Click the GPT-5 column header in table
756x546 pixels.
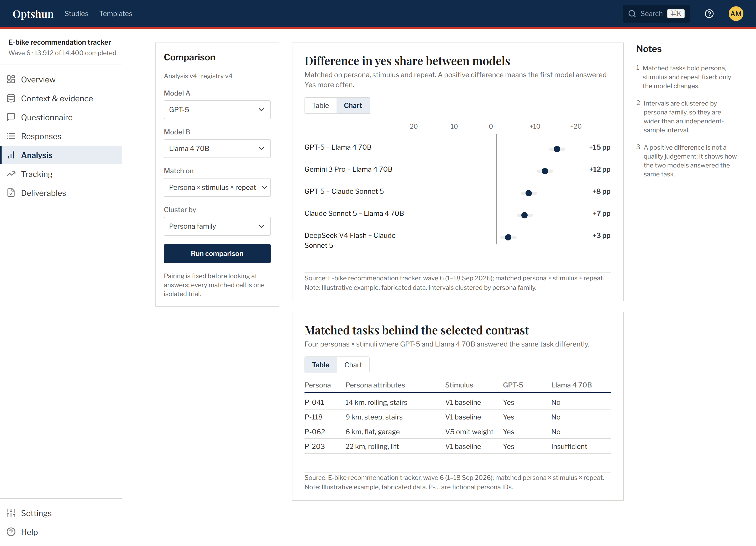pyautogui.click(x=513, y=385)
